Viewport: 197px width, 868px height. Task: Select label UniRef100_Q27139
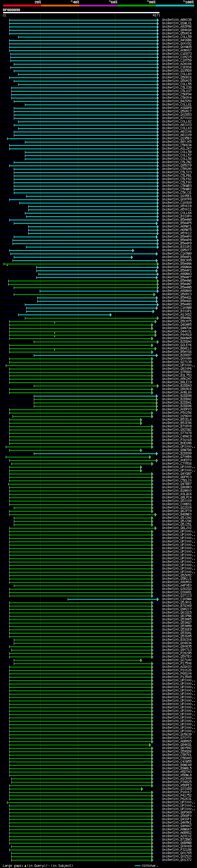[177, 362]
